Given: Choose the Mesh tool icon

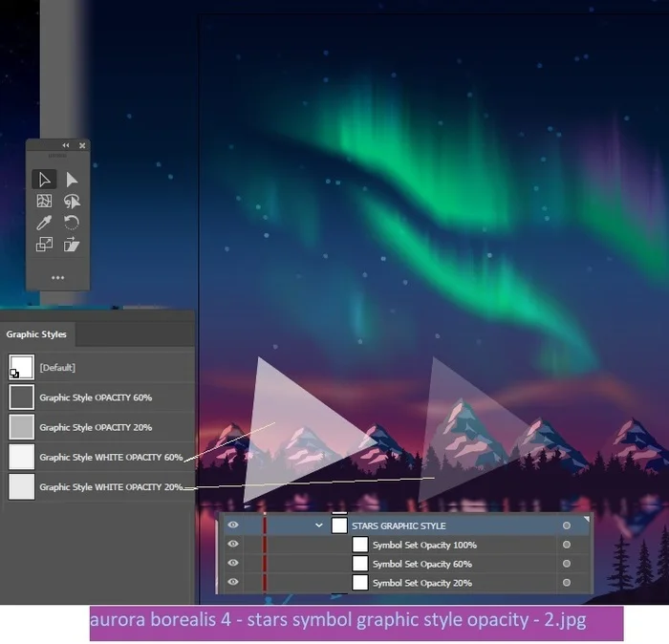Looking at the screenshot, I should coord(44,202).
